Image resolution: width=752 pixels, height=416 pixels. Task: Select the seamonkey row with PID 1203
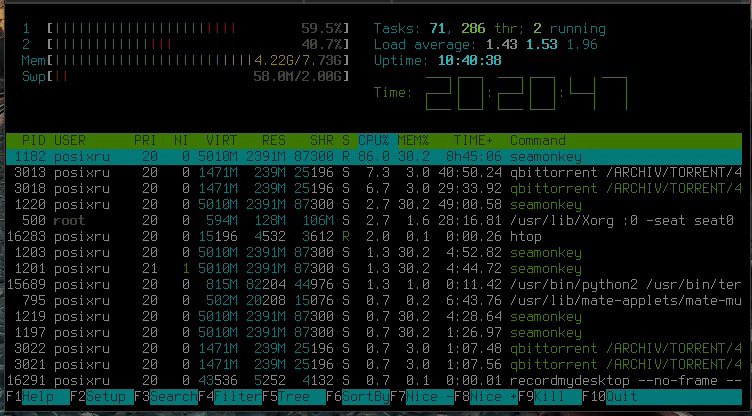[374, 252]
